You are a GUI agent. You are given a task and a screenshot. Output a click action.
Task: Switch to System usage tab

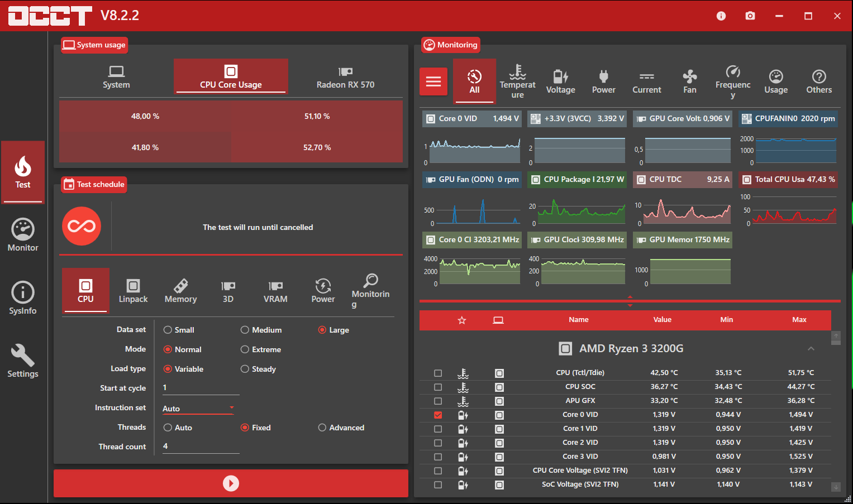pyautogui.click(x=116, y=77)
